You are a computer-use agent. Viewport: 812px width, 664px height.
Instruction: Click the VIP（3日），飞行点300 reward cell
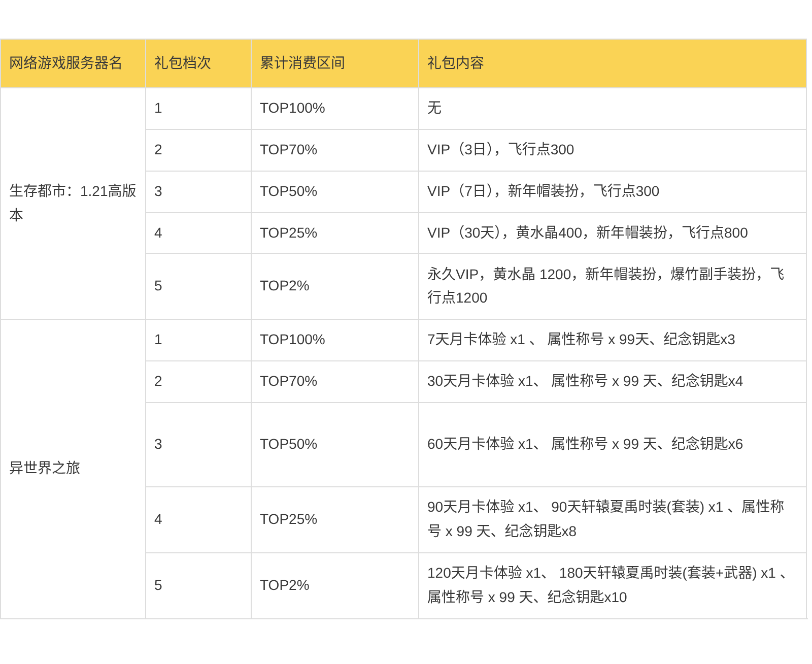pos(500,150)
